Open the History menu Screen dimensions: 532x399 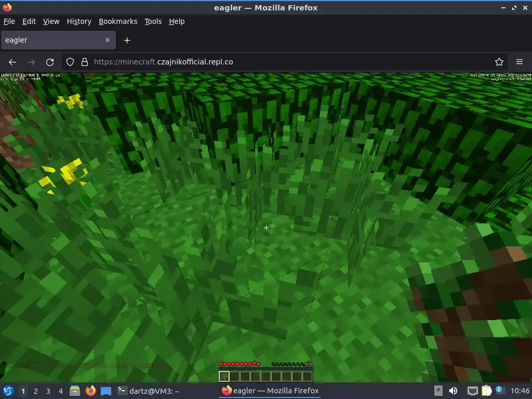click(79, 21)
